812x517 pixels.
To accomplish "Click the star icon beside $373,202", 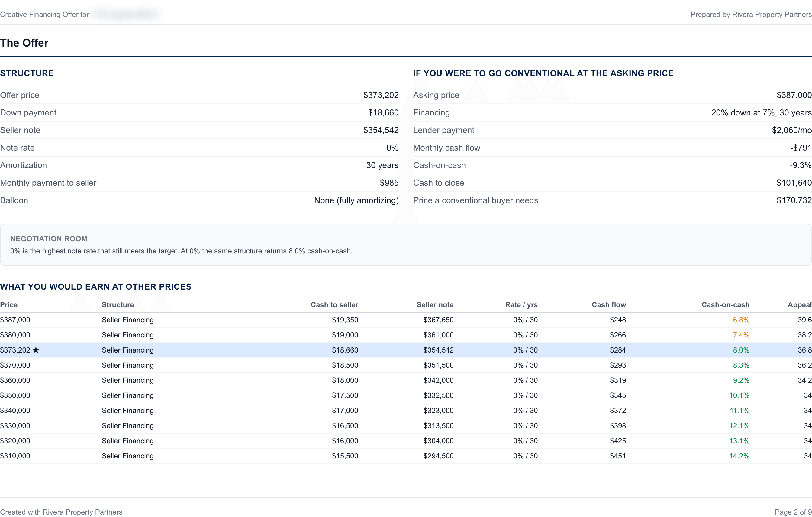I will 36,350.
